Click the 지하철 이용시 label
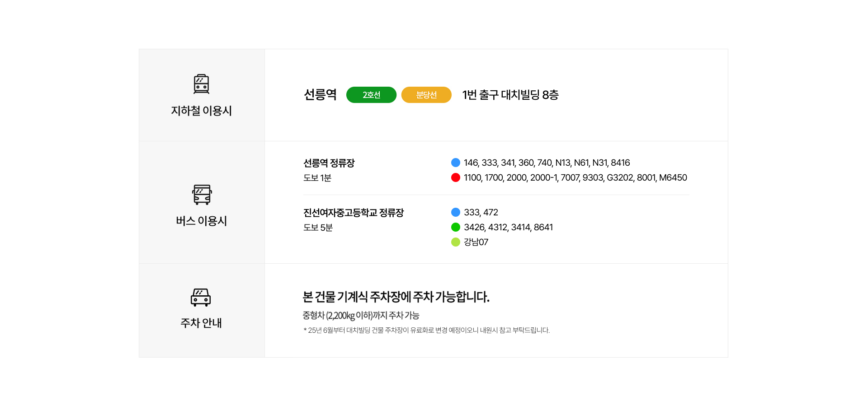868x396 pixels. (x=201, y=111)
